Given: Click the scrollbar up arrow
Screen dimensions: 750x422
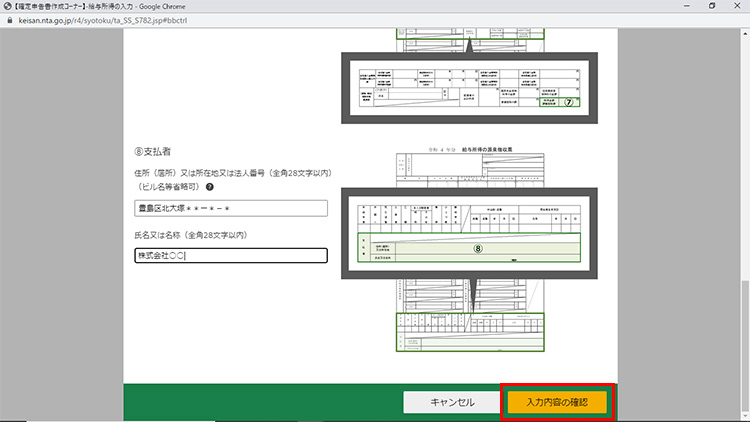Looking at the screenshot, I should point(744,32).
